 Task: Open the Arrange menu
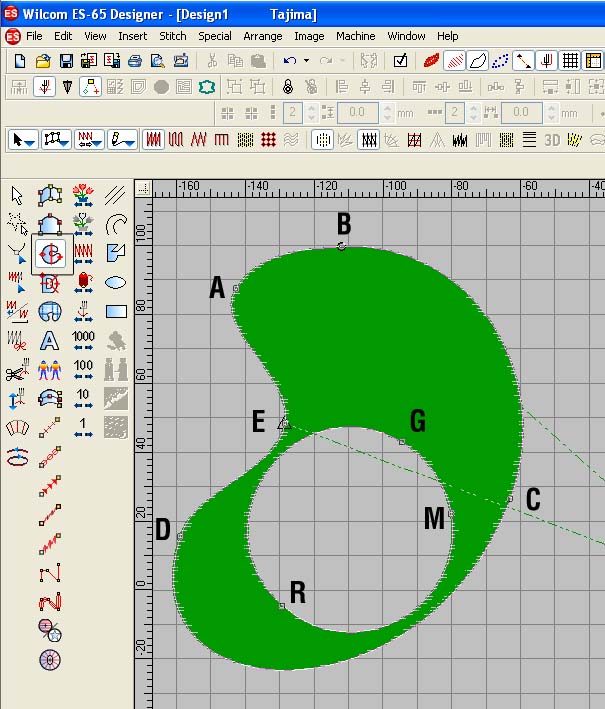click(263, 36)
